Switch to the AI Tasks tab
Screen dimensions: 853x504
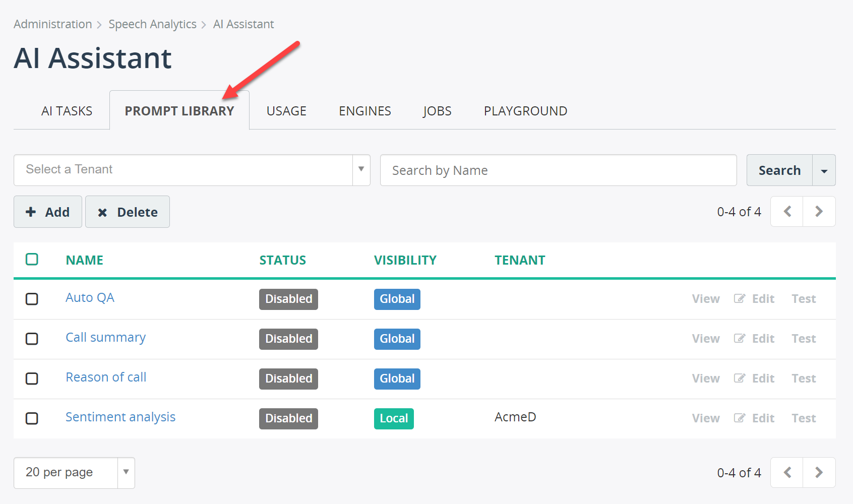[x=67, y=111]
